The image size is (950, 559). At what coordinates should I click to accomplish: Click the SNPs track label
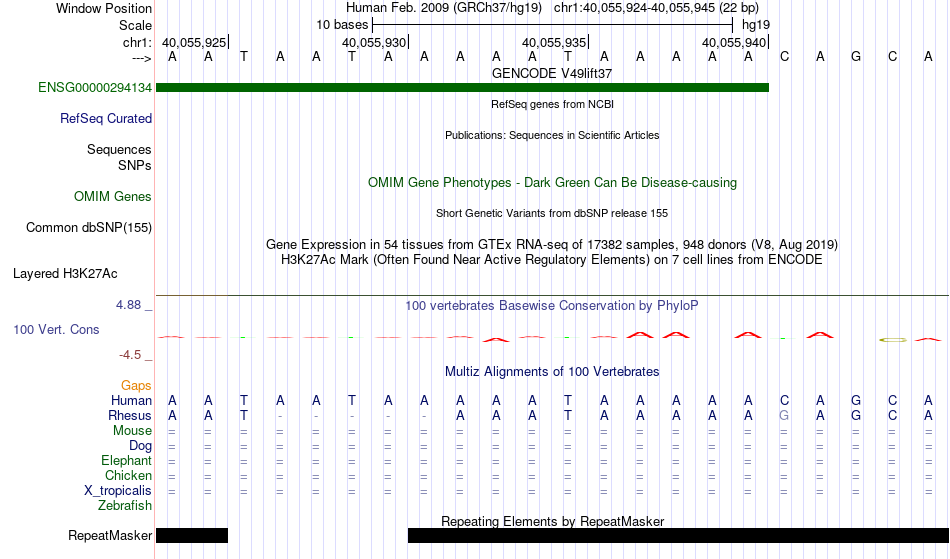(135, 165)
